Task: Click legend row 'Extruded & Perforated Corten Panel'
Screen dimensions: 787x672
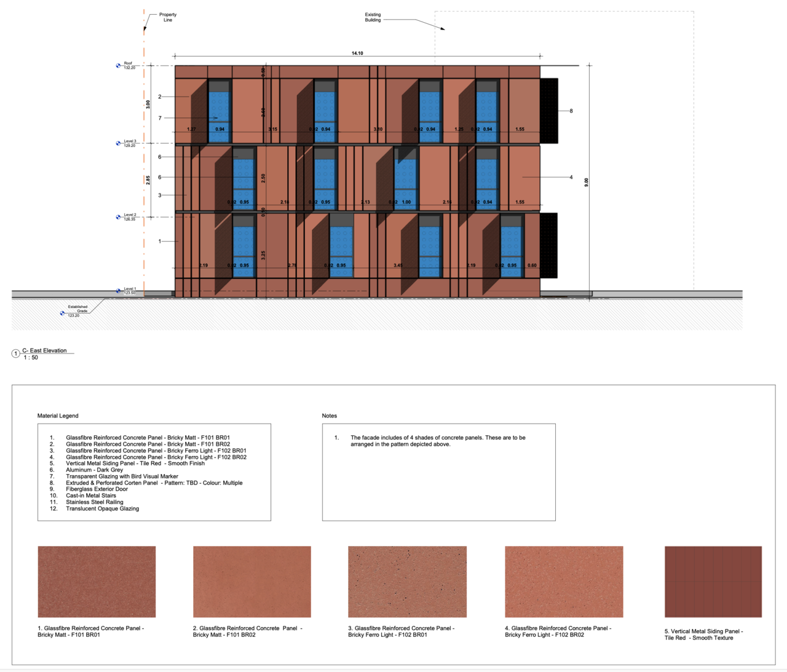Action: [146, 483]
